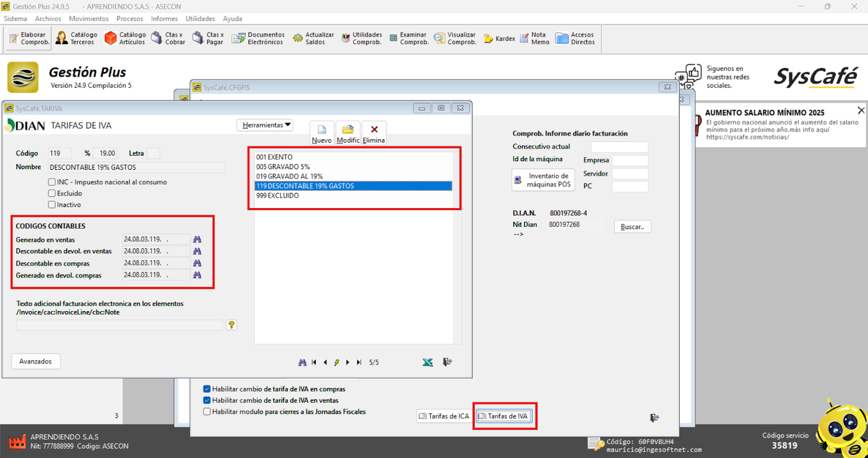Image resolution: width=868 pixels, height=458 pixels.
Task: Open Catálogo Terceros from the toolbar
Action: coord(76,38)
